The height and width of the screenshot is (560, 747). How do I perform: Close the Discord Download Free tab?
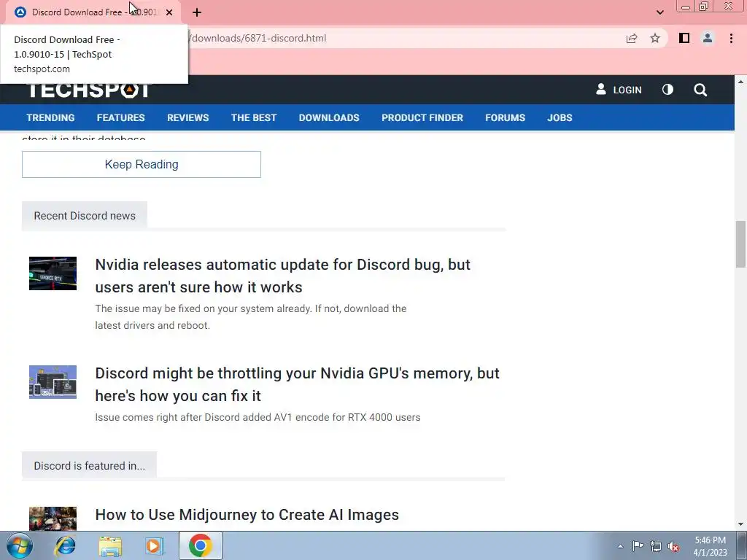click(169, 12)
